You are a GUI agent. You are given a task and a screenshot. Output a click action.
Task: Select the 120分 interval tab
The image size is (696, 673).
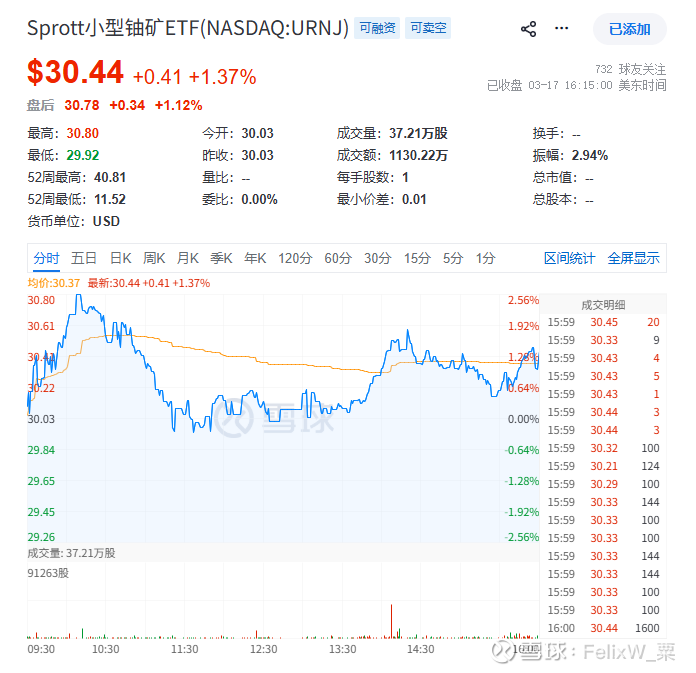(295, 258)
